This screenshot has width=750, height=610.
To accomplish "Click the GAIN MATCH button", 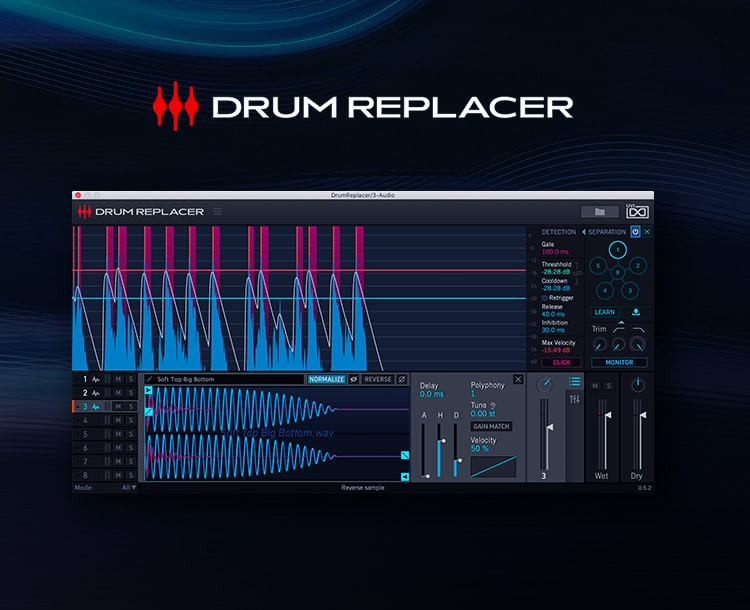I will [491, 426].
